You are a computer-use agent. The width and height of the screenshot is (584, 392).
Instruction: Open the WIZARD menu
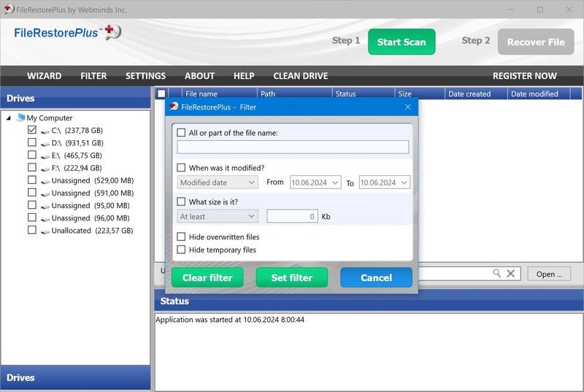(x=45, y=76)
